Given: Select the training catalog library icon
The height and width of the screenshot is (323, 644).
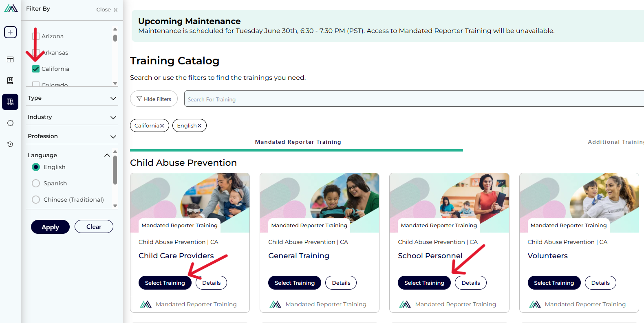Looking at the screenshot, I should click(10, 102).
